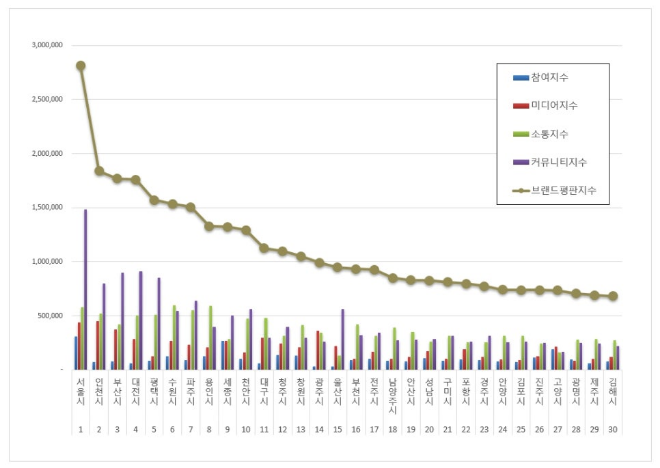Viewport: 660px width, 468px height.
Task: Click the purple 커뮤니티지수 legend swatch
Action: pyautogui.click(x=521, y=161)
